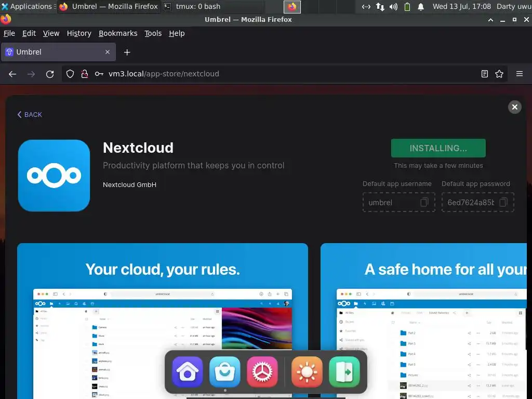The image size is (532, 399).
Task: Open the Firefox hamburger menu
Action: click(x=520, y=74)
